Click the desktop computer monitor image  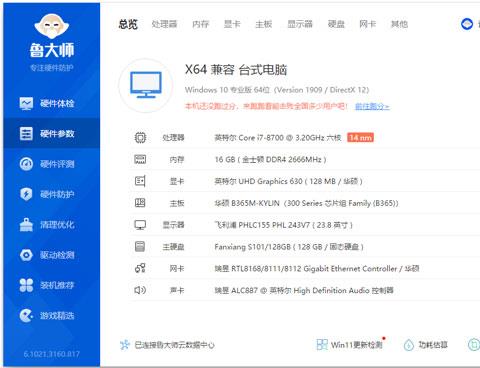click(146, 85)
